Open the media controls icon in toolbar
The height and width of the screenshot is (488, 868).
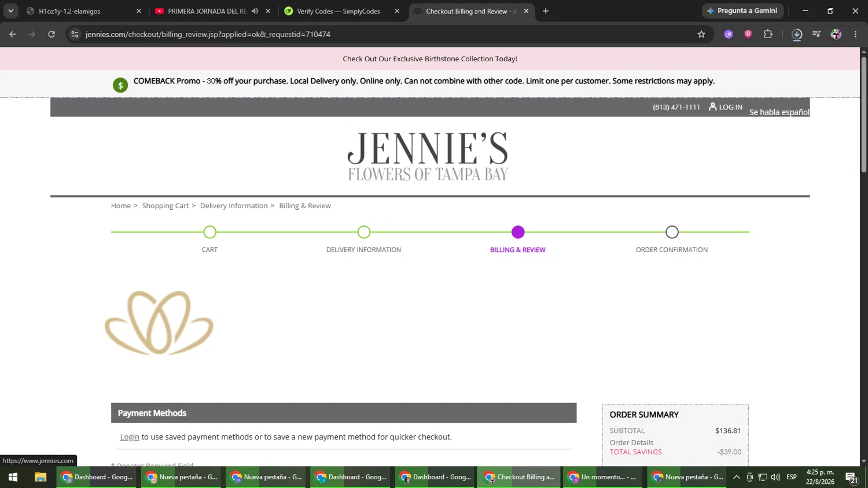(x=816, y=34)
